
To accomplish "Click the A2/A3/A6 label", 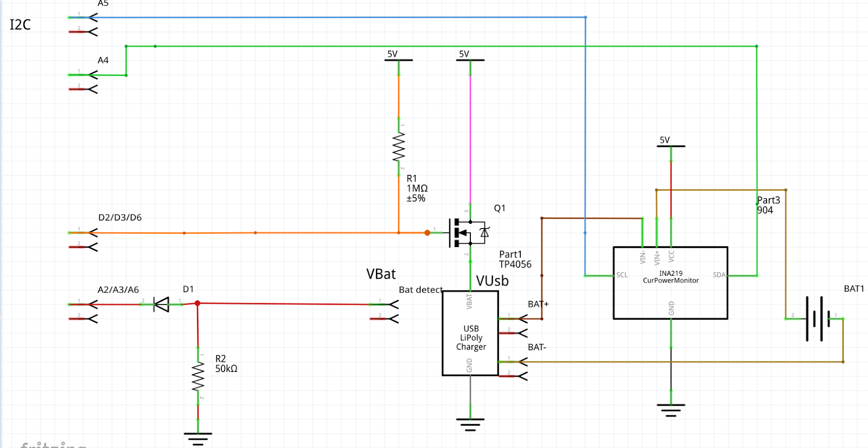I will pyautogui.click(x=118, y=289).
